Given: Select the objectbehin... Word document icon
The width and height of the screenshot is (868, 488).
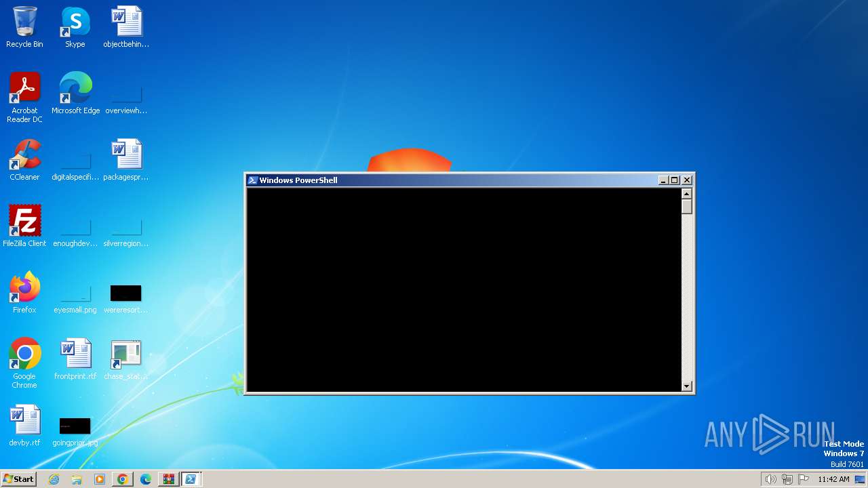Looking at the screenshot, I should point(126,27).
